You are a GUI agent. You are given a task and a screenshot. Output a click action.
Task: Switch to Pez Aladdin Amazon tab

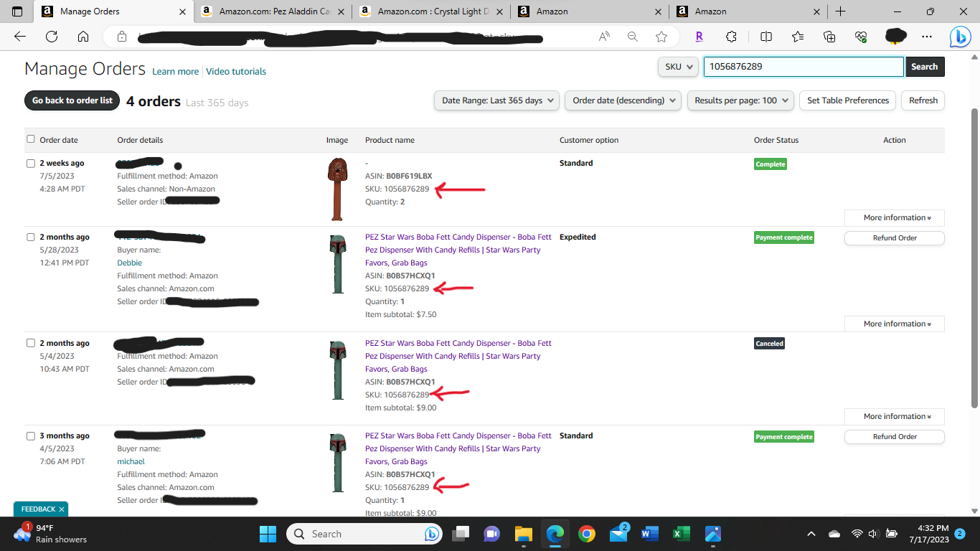273,11
